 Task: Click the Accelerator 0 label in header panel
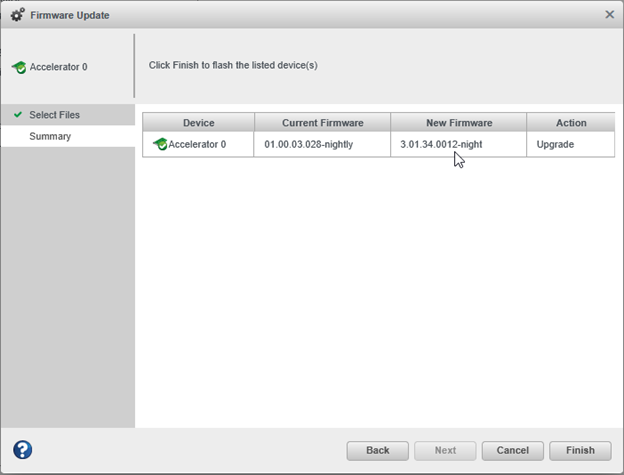click(58, 67)
